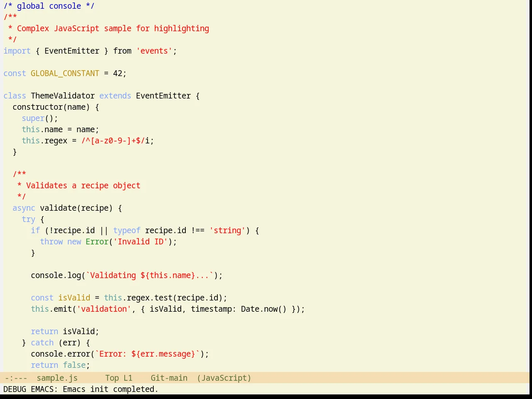
Task: Click comment 'Complex JavaScript sample for highlighting'
Action: click(113, 28)
